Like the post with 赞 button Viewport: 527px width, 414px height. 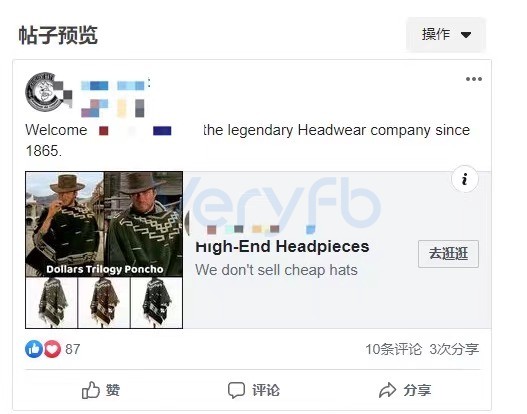click(x=101, y=390)
